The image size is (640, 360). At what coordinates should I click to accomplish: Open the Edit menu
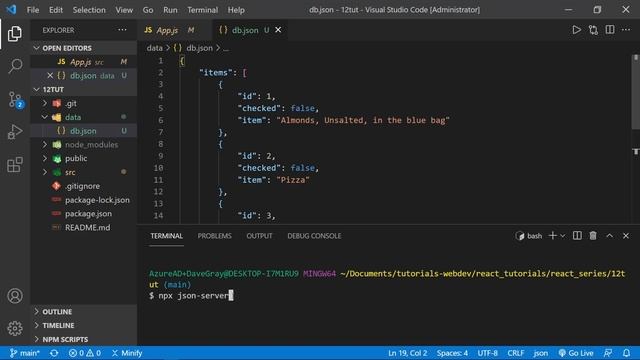(56, 10)
